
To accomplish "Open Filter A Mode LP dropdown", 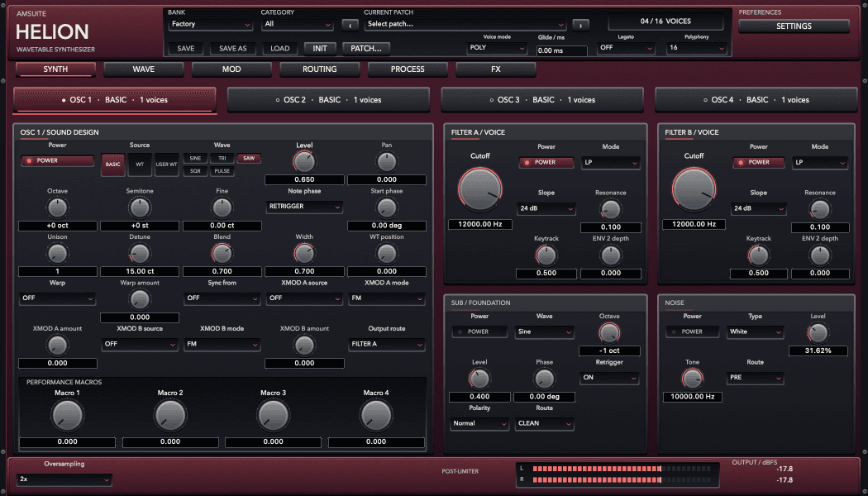I will click(x=611, y=163).
